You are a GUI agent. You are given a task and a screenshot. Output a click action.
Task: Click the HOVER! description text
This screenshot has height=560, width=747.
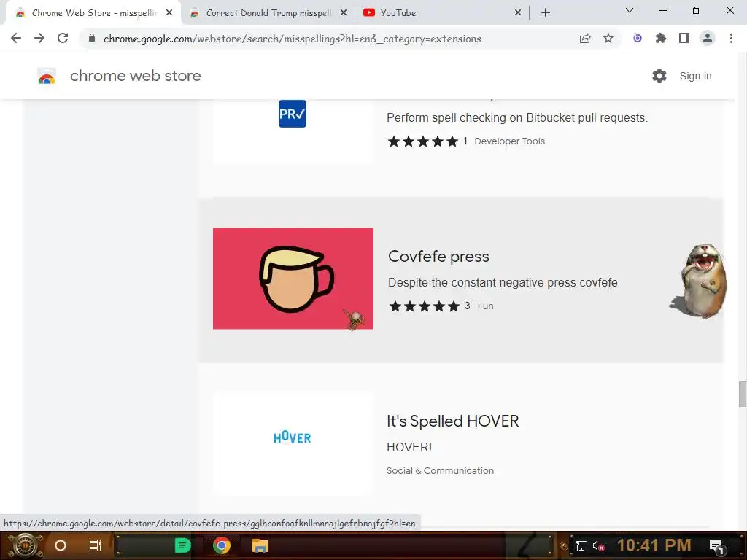[x=409, y=447]
